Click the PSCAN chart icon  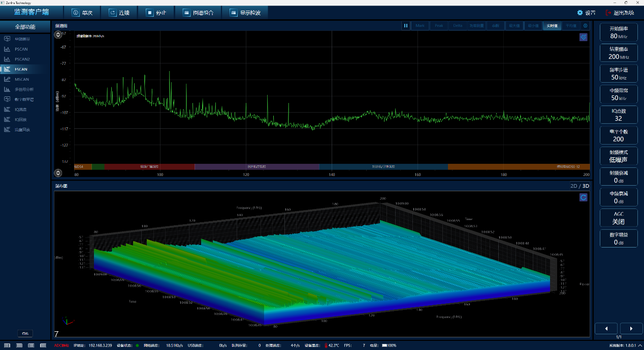point(7,49)
